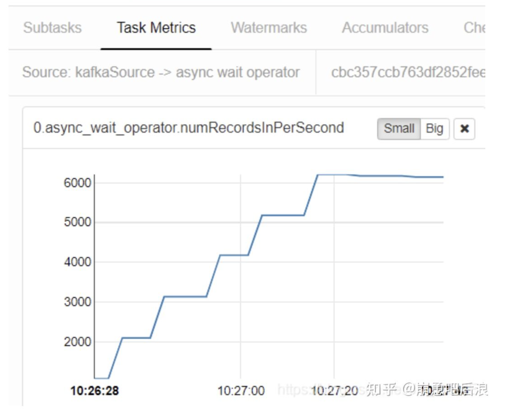Click the kafkaSource async wait operator name

(161, 72)
